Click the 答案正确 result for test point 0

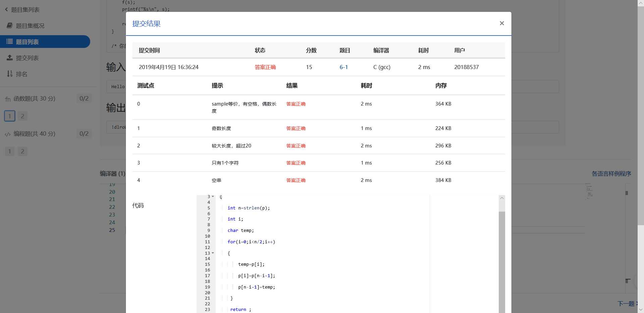[x=296, y=104]
